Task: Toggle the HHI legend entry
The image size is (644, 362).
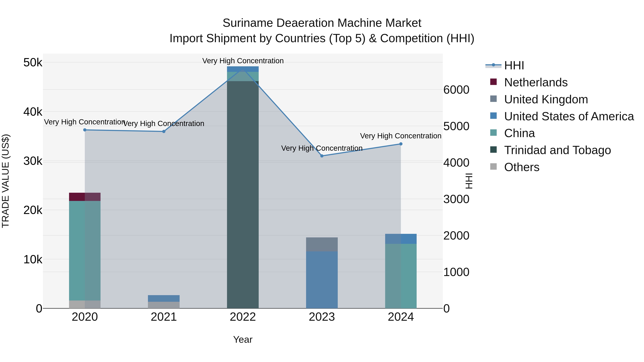Action: [x=505, y=65]
